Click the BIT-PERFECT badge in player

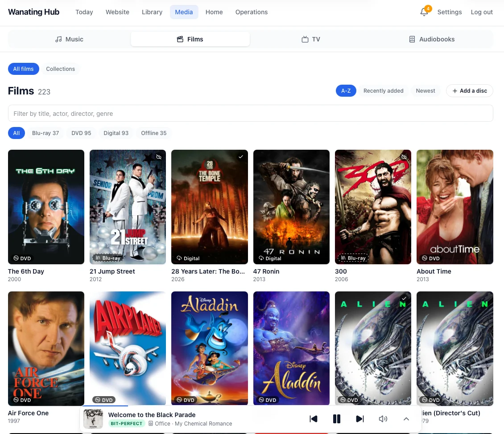[126, 424]
